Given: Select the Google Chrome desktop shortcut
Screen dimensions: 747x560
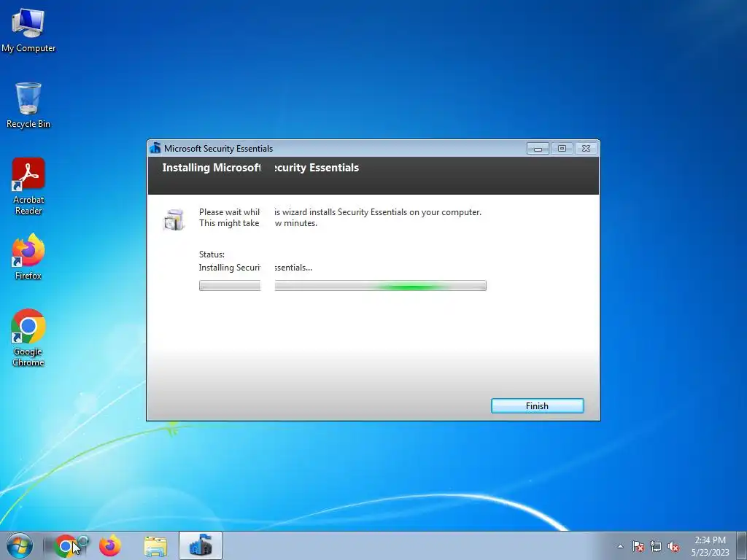Looking at the screenshot, I should pyautogui.click(x=28, y=338).
